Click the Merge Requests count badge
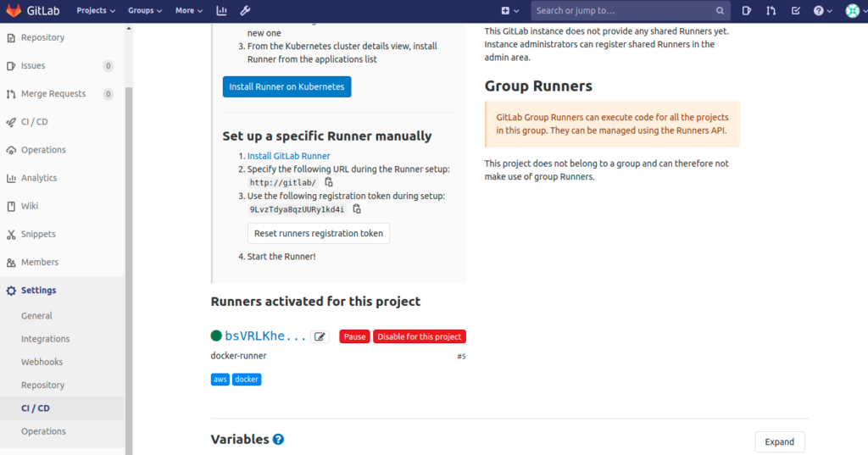The width and height of the screenshot is (868, 455). (x=108, y=94)
